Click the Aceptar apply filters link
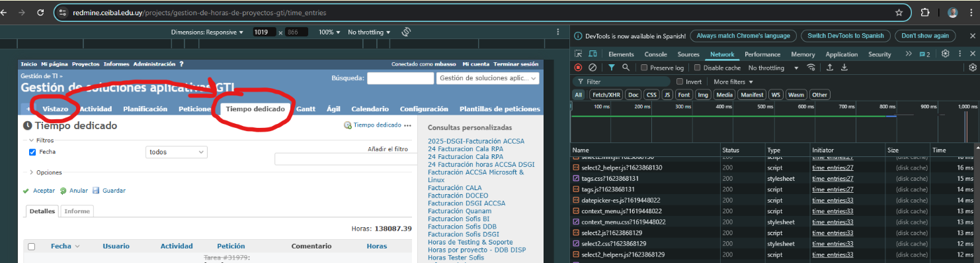 (39, 191)
